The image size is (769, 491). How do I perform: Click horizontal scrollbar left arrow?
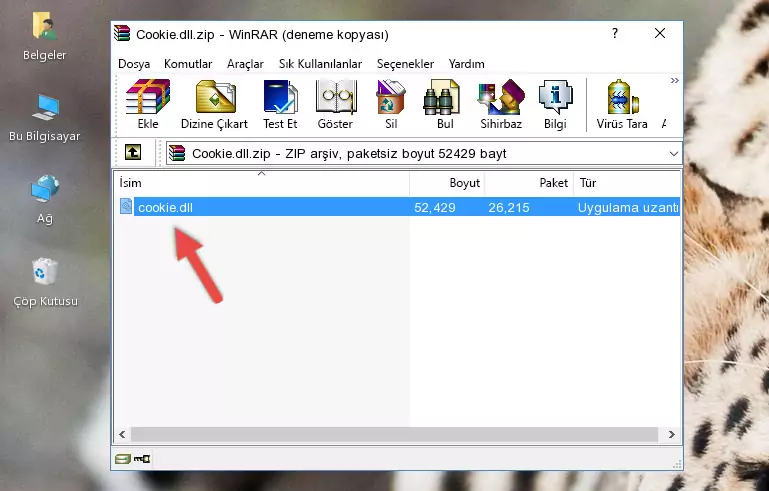tap(122, 434)
